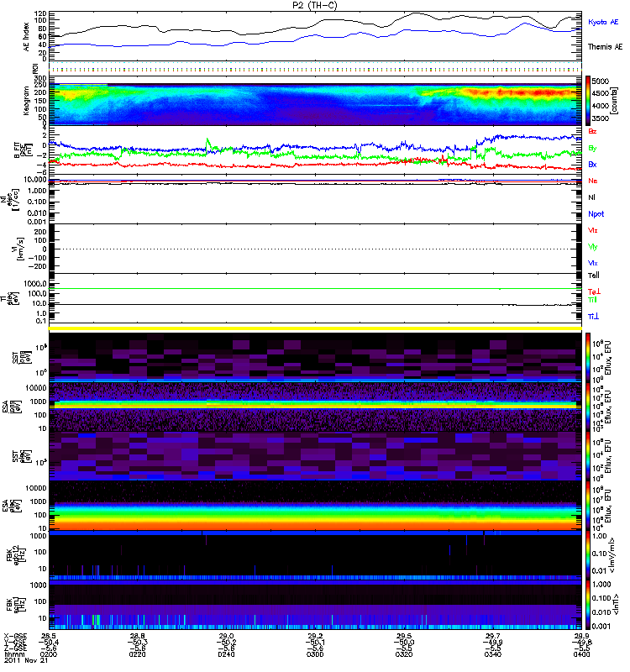Click the "5000" tick on the Keogram color bar
630x672 pixels.
[x=601, y=81]
